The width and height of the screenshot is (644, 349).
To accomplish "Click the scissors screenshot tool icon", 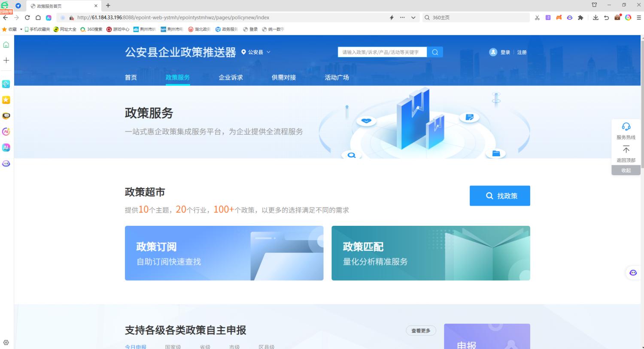I will click(x=537, y=18).
